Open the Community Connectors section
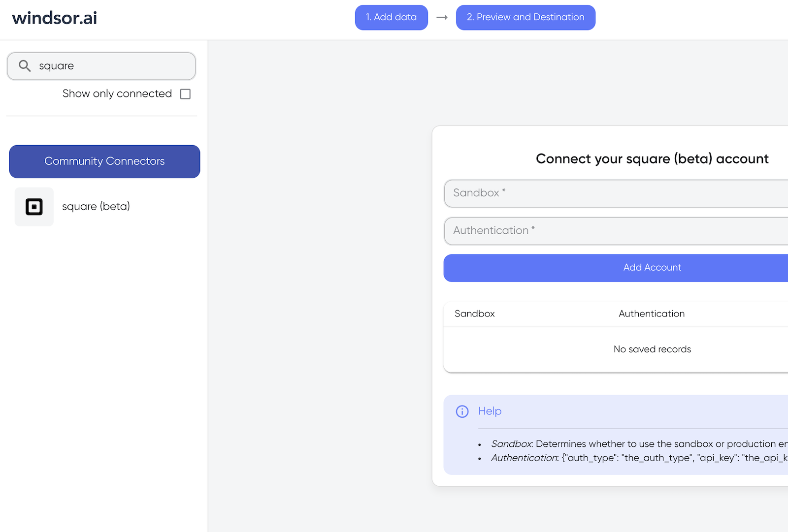Image resolution: width=788 pixels, height=532 pixels. click(x=104, y=161)
